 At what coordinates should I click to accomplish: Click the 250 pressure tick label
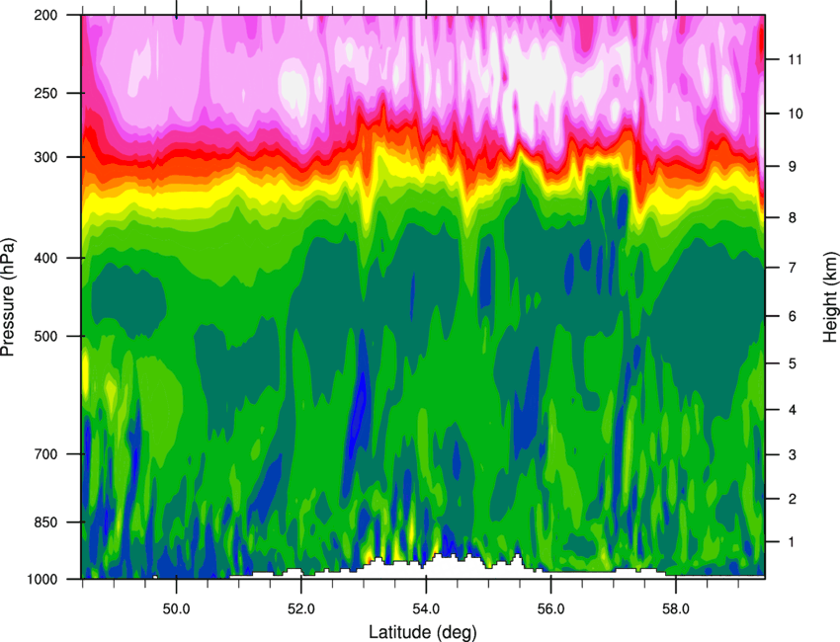click(x=46, y=93)
